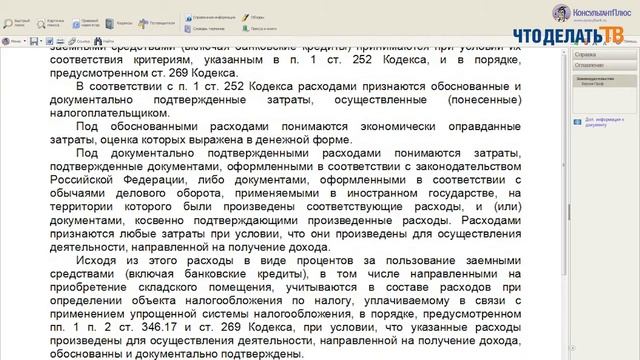Expand the save options dropdown arrow

tap(41, 41)
